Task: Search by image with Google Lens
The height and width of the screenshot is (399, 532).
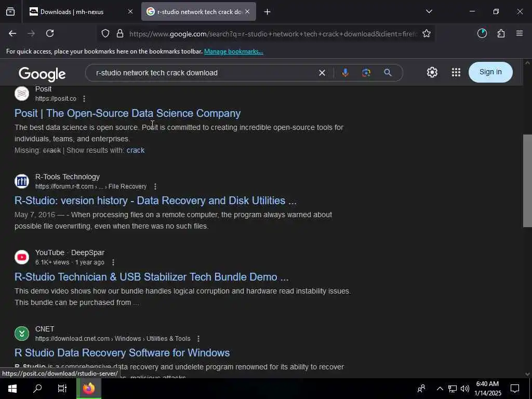Action: (366, 73)
